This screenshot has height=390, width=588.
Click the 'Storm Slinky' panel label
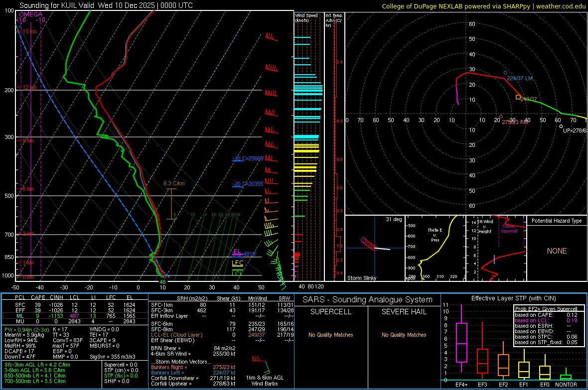tap(361, 278)
